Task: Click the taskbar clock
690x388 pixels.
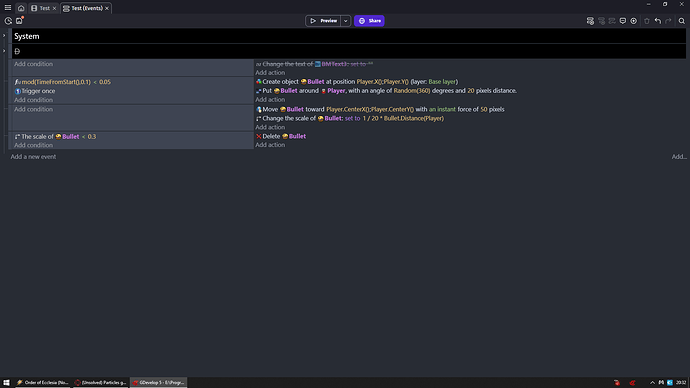Action: click(x=681, y=383)
